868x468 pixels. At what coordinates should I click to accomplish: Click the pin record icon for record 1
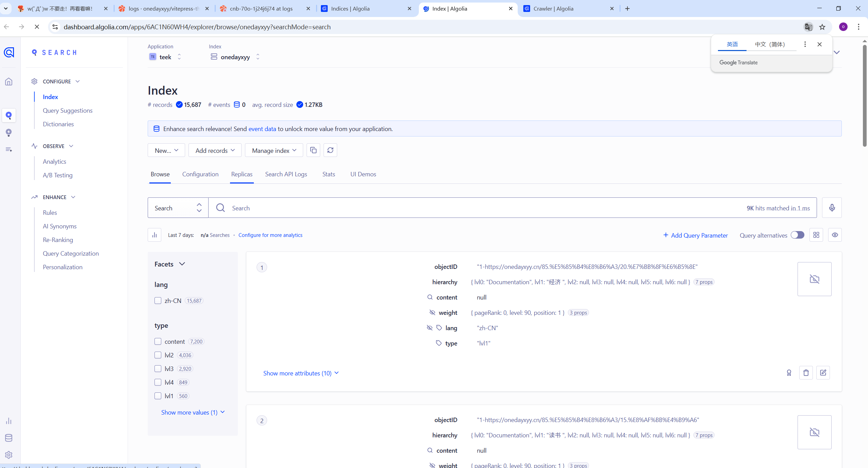click(789, 373)
